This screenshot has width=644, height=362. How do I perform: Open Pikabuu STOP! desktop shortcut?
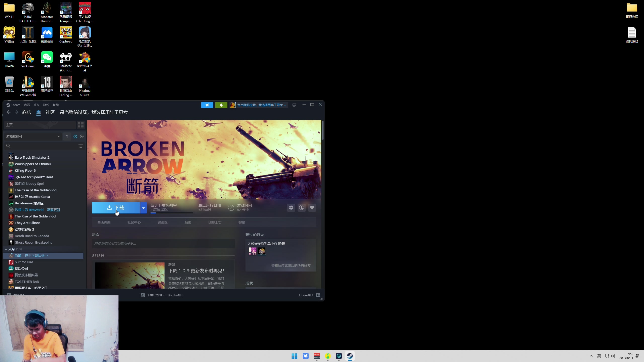tap(85, 87)
